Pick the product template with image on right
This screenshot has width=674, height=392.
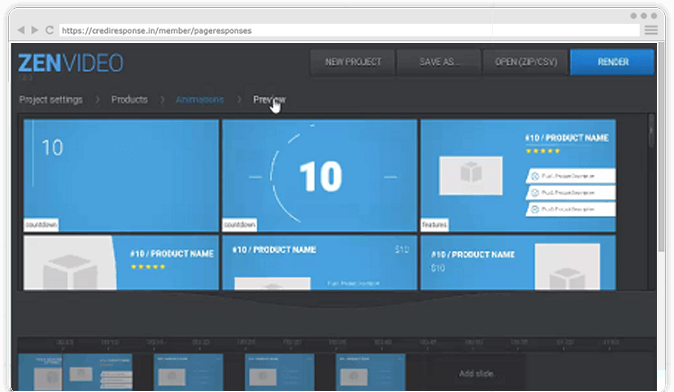(518, 262)
